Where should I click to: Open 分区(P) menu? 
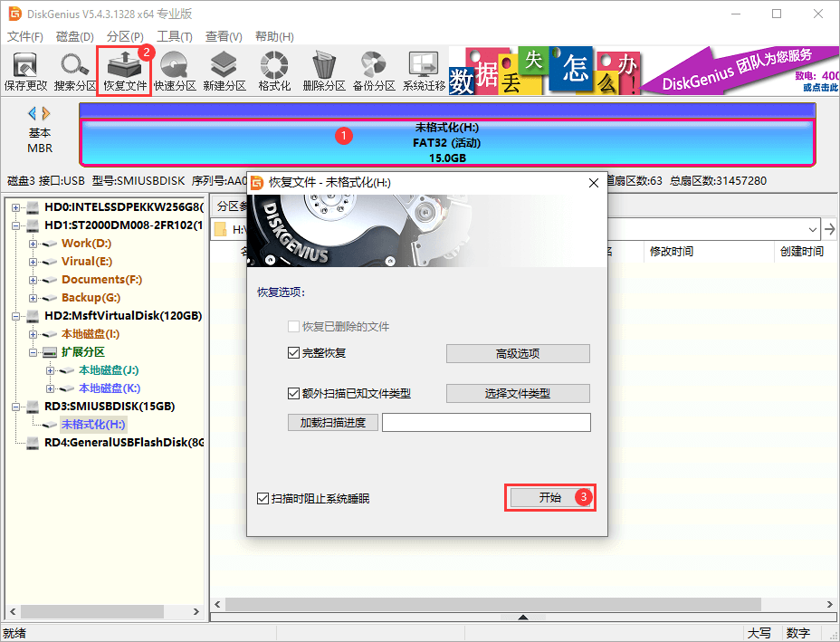[125, 36]
